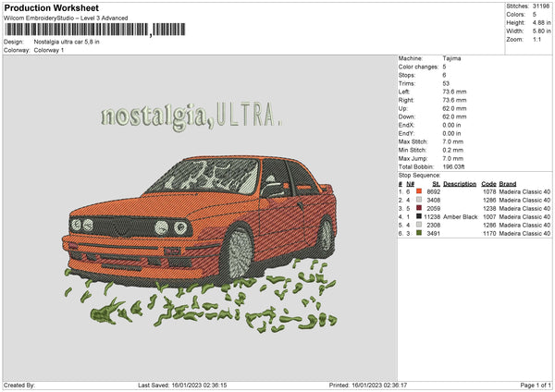555x392 pixels.
Task: Select the 'Down:' extent label
Action: 406,116
